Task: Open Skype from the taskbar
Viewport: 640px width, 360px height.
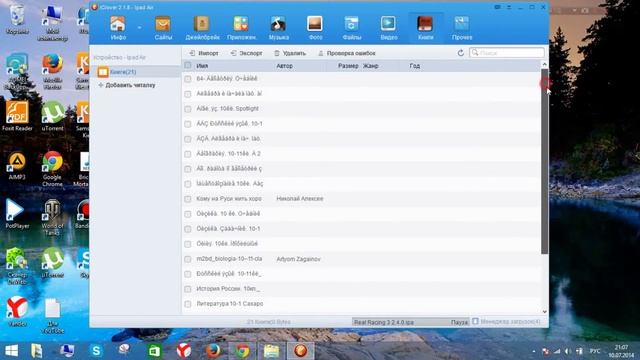Action: coord(96,351)
